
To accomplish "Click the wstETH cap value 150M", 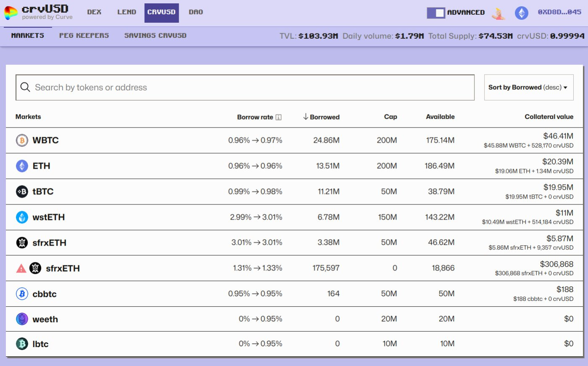I will (388, 217).
